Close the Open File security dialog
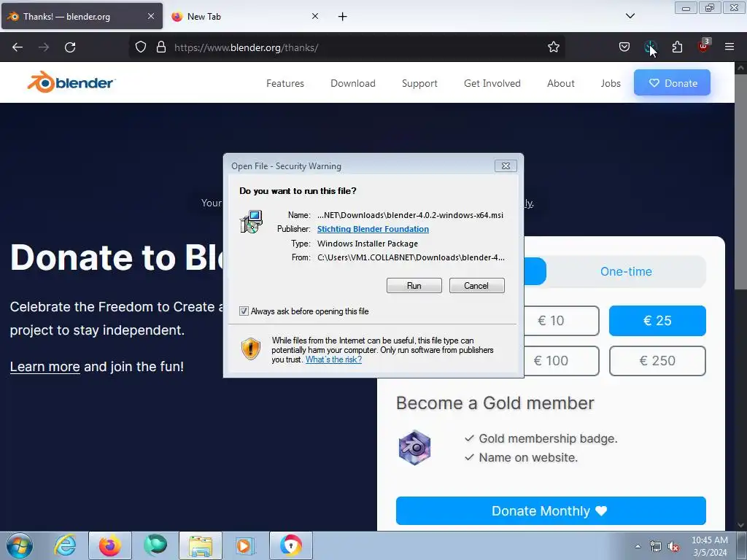The image size is (747, 560). coord(506,166)
